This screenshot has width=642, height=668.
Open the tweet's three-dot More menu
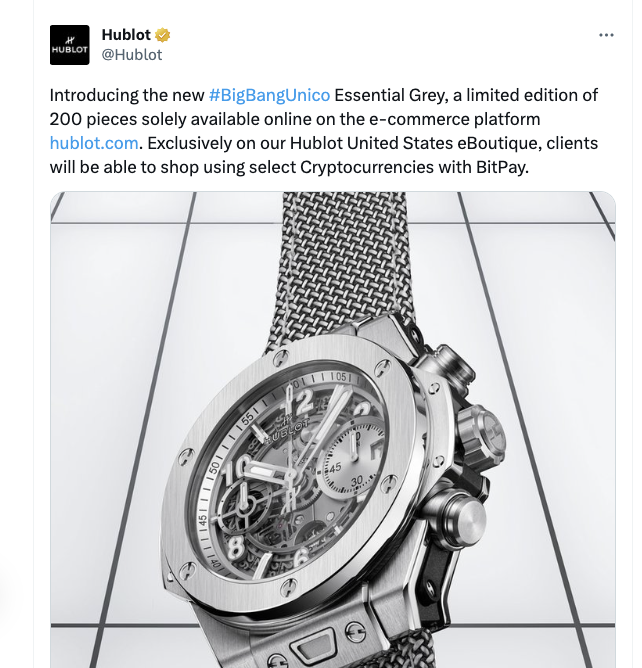(606, 35)
